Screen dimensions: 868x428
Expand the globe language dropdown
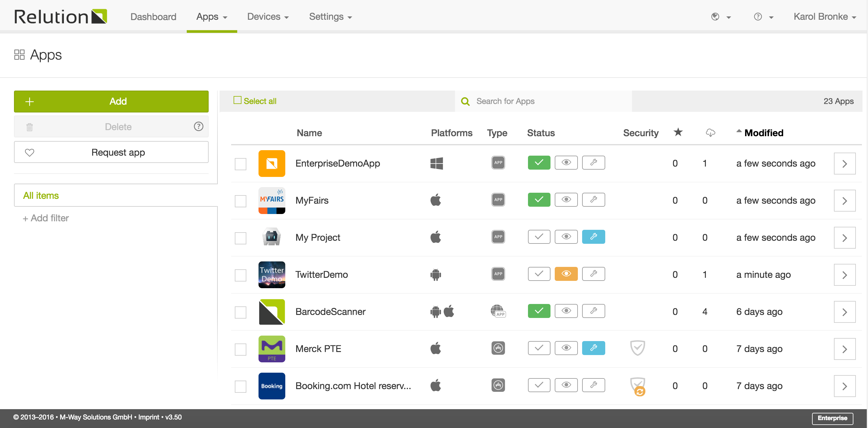[x=720, y=16]
